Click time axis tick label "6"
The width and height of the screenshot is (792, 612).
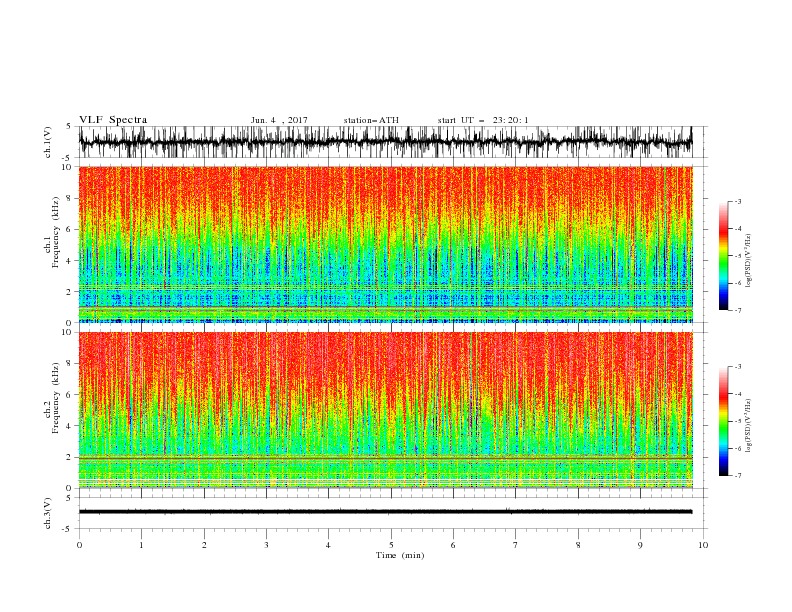pos(453,545)
